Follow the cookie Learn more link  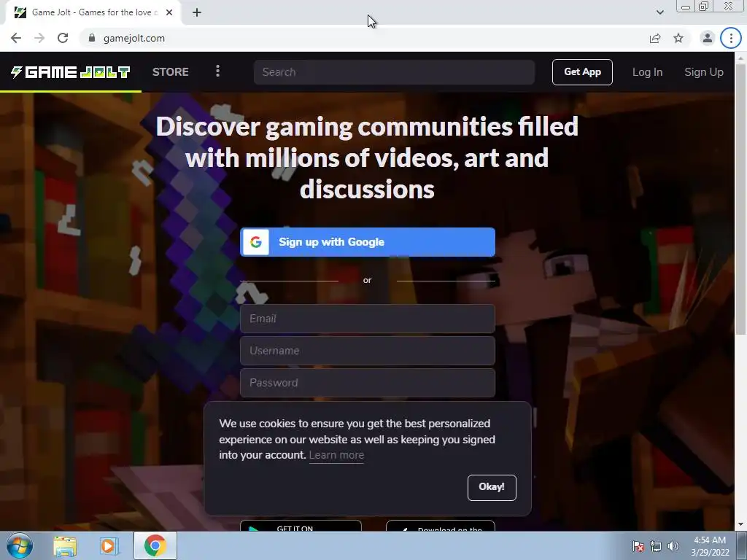click(x=336, y=455)
